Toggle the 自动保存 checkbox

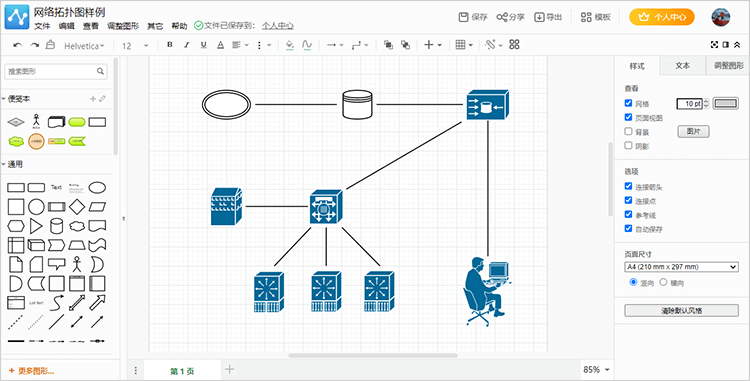(x=629, y=229)
